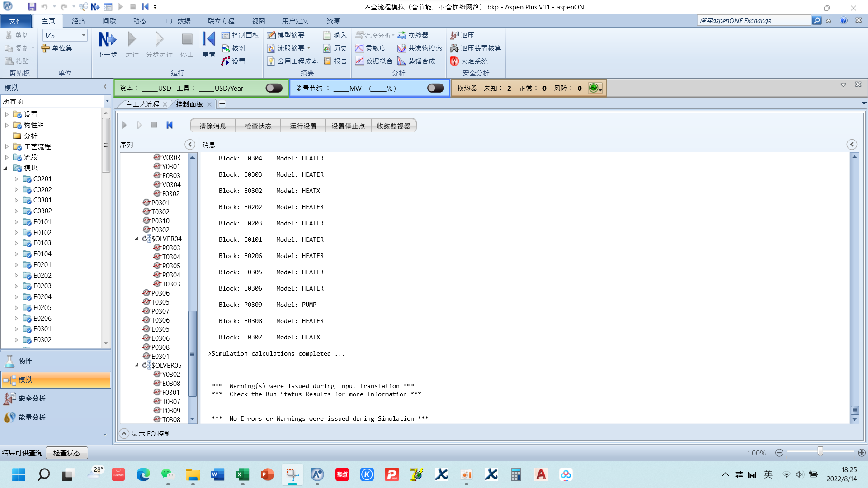This screenshot has width=868, height=488.
Task: Collapse the $OLVER04 sequence node
Action: tap(137, 239)
